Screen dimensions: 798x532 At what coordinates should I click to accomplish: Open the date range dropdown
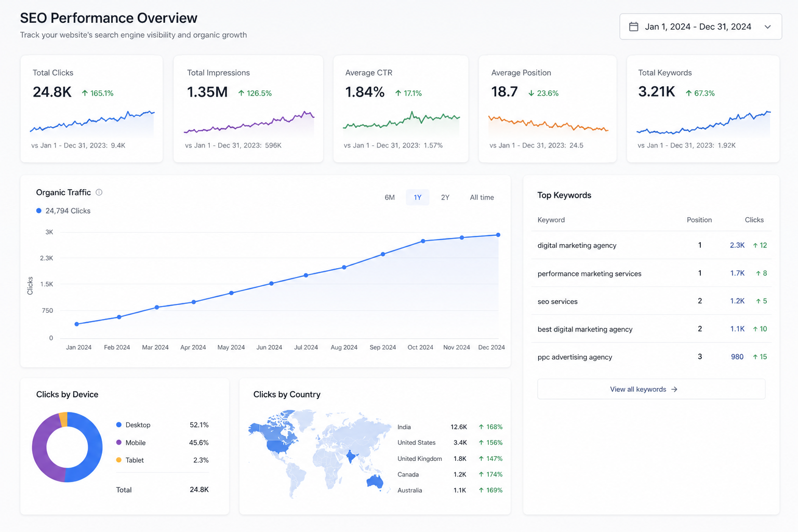(x=700, y=26)
